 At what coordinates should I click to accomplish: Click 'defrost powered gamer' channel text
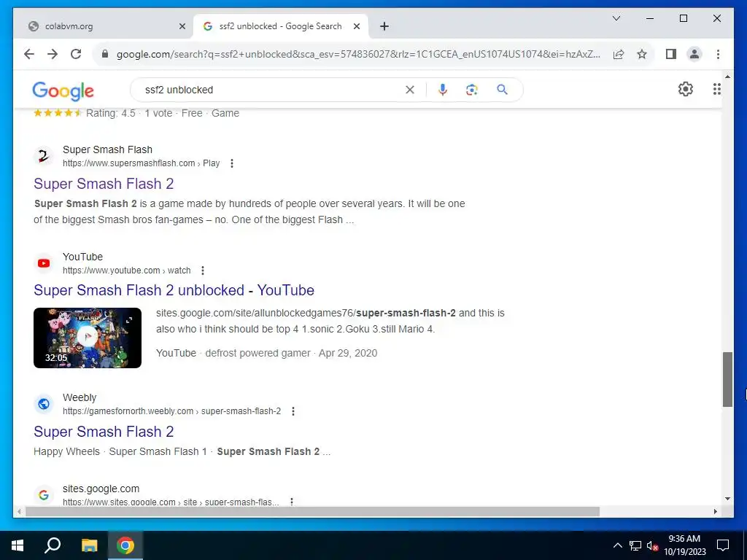tap(258, 353)
